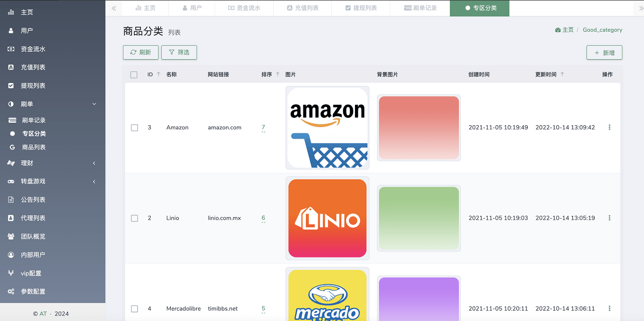Open the green Linio background image
Viewport: 644px width, 321px height.
coord(419,218)
